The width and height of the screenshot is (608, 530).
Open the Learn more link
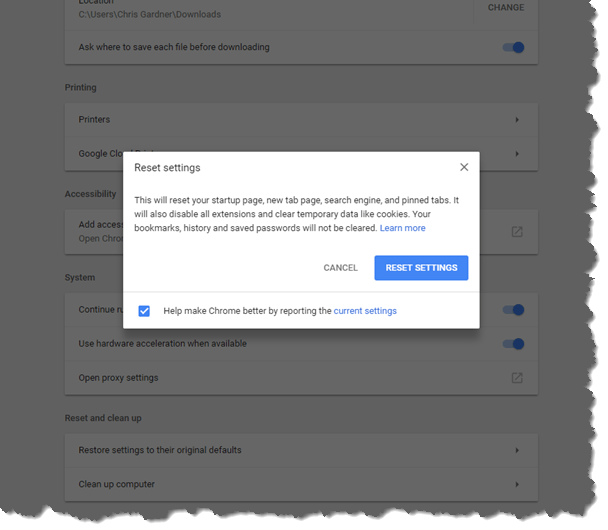(403, 228)
